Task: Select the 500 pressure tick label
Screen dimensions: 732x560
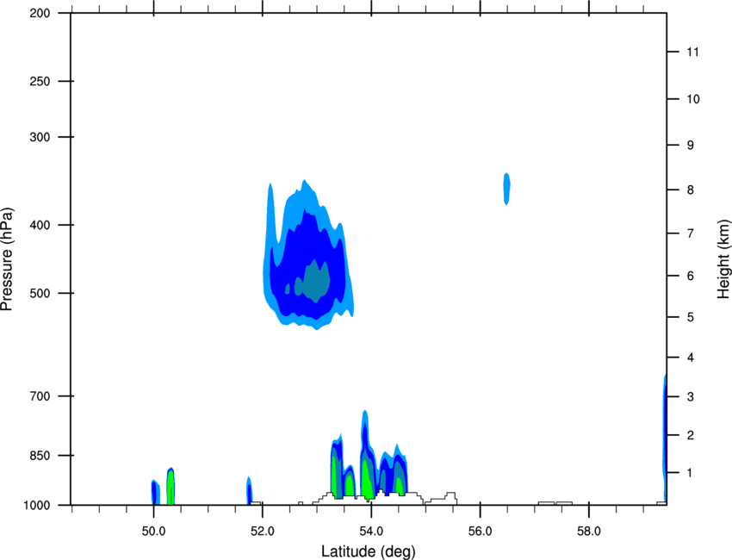Action: 40,293
